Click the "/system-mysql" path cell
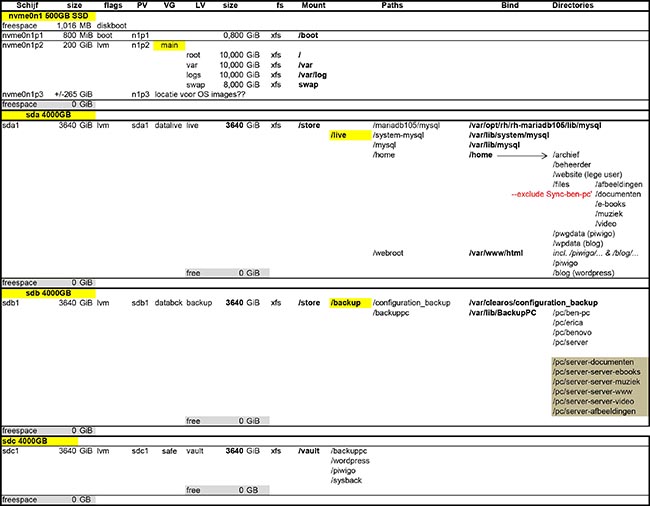 (398, 135)
